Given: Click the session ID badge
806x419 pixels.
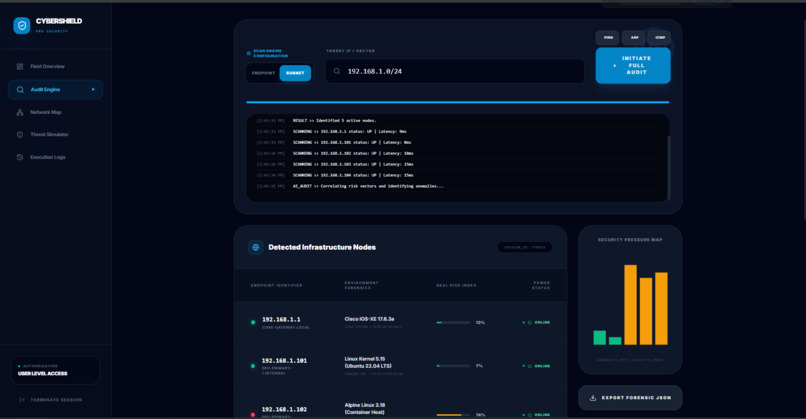Looking at the screenshot, I should (x=524, y=247).
